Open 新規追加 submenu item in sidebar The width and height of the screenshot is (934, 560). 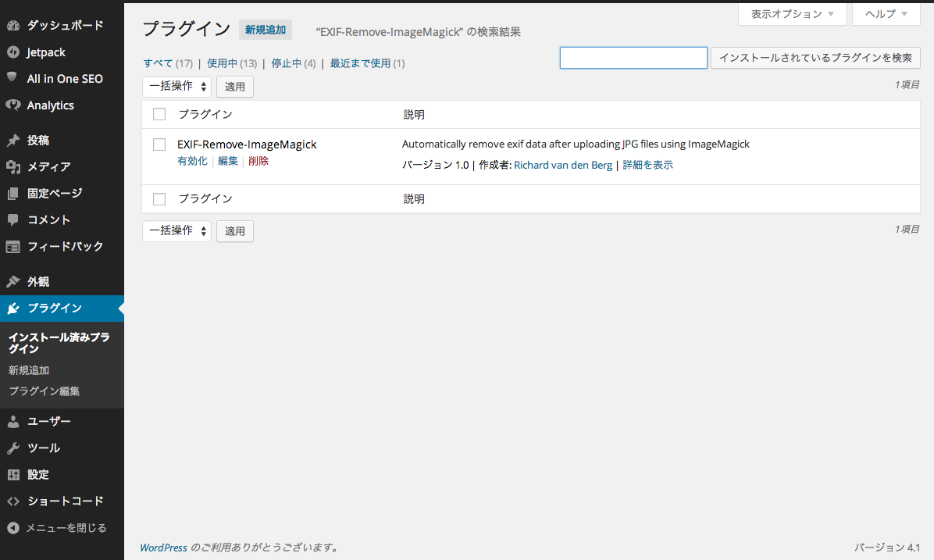pos(29,370)
